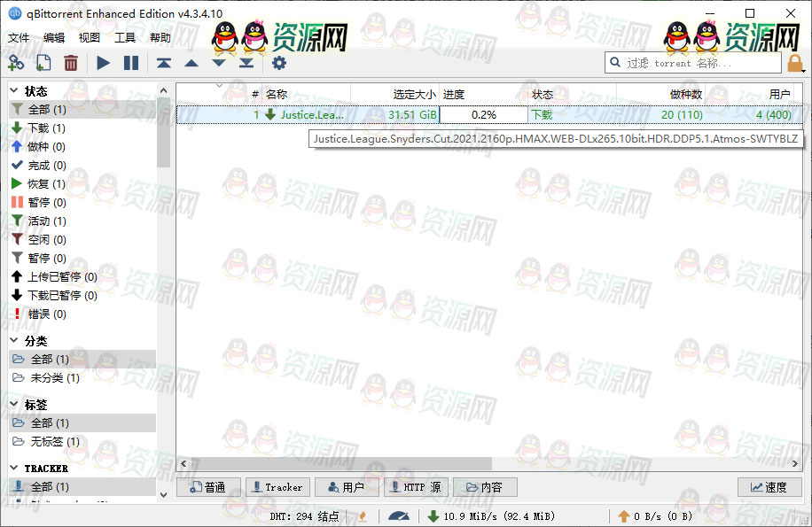Open the 编辑 menu
The image size is (812, 527).
(54, 38)
